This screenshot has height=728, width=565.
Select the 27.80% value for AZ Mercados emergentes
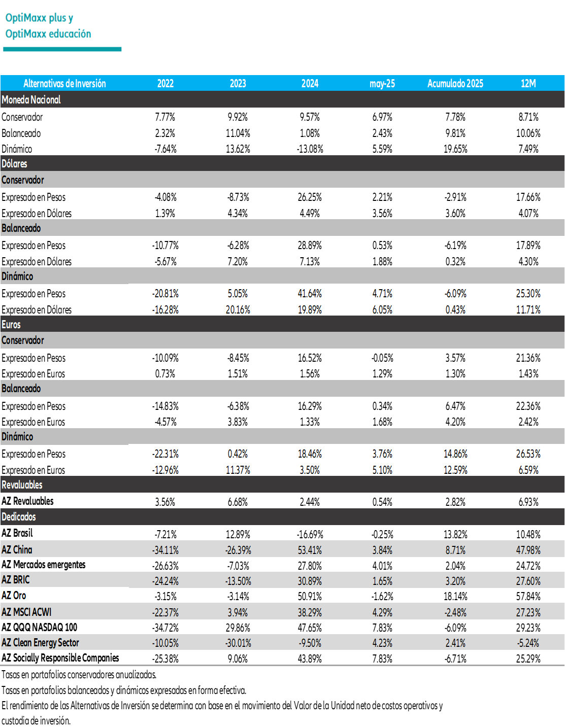310,566
